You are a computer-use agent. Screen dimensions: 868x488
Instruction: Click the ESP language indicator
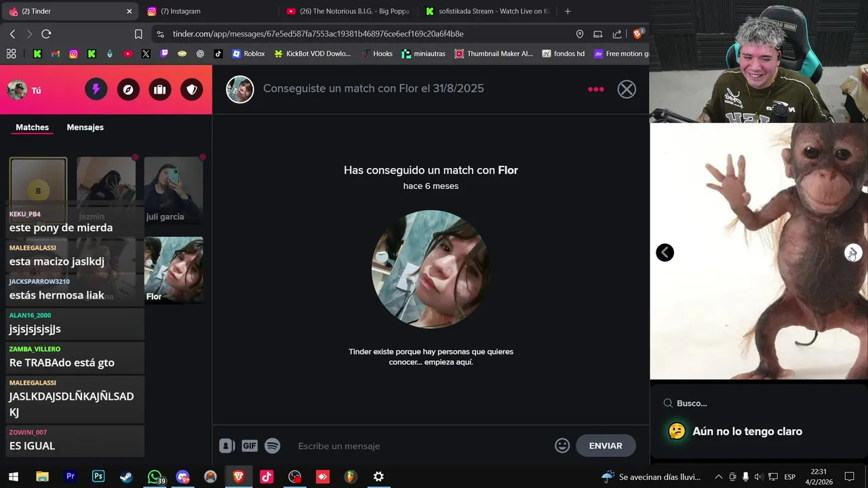pos(789,476)
